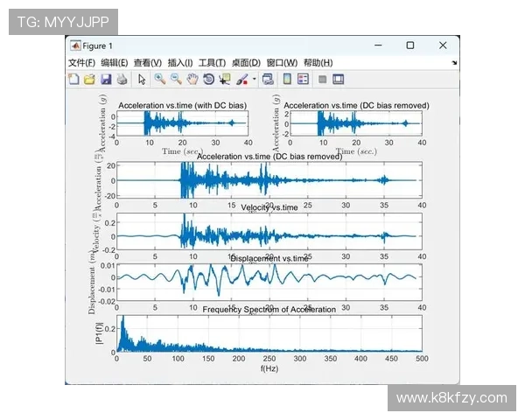Image resolution: width=525 pixels, height=420 pixels.
Task: Expand the brush color dropdown arrow
Action: pyautogui.click(x=254, y=79)
